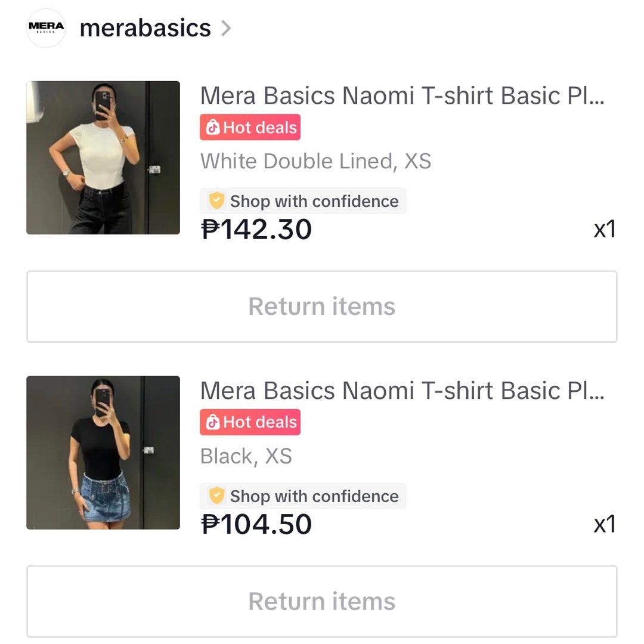The height and width of the screenshot is (644, 644).
Task: Click the black t-shirt product photo
Action: [x=103, y=453]
